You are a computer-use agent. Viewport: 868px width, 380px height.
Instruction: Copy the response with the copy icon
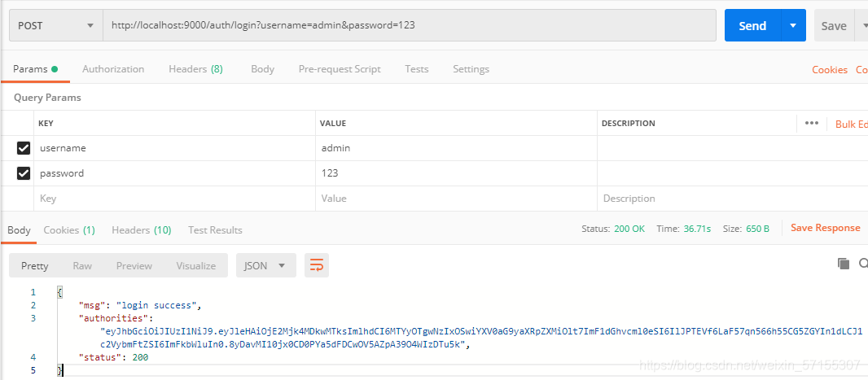click(843, 264)
